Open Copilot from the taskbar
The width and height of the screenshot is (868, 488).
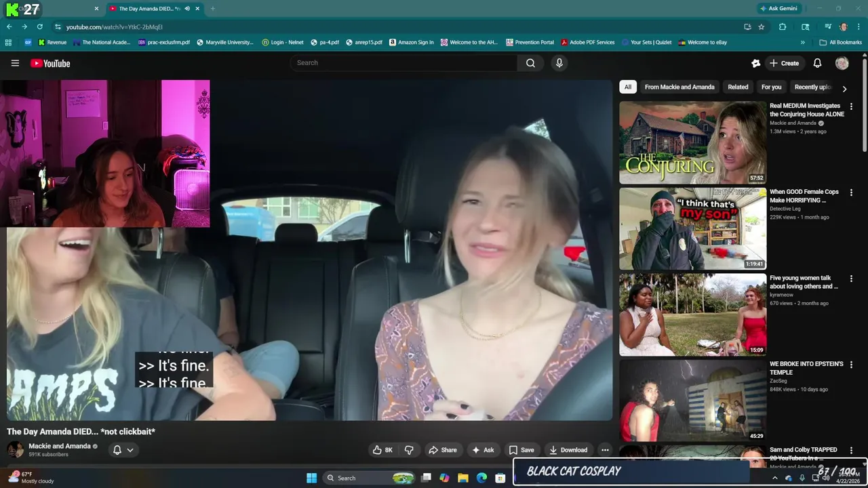(444, 478)
